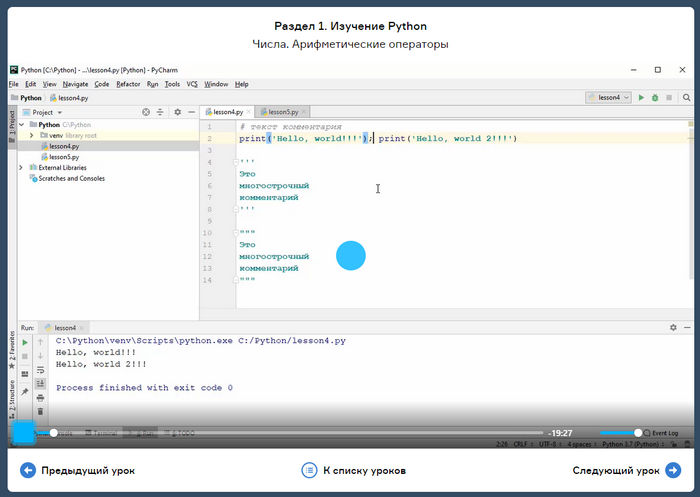Click lesson4.py breadcrumb in navigation bar
Screen dimensions: 700x497
(x=69, y=98)
